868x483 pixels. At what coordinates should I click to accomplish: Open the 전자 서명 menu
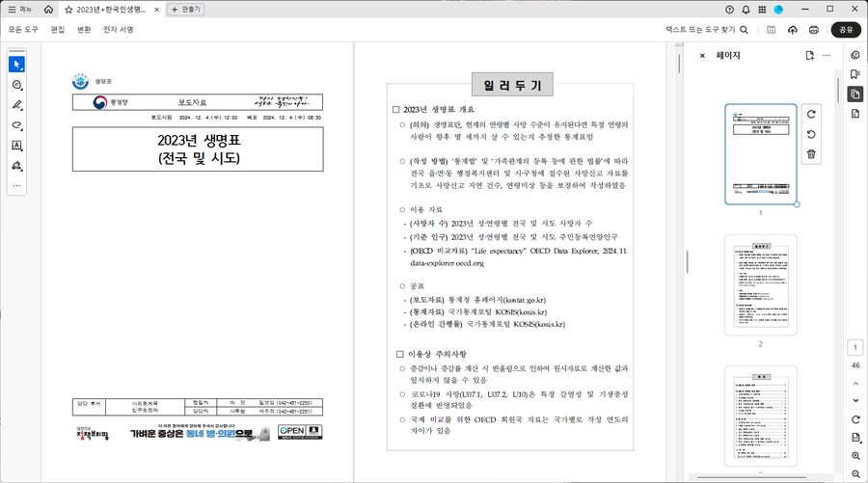pos(118,29)
